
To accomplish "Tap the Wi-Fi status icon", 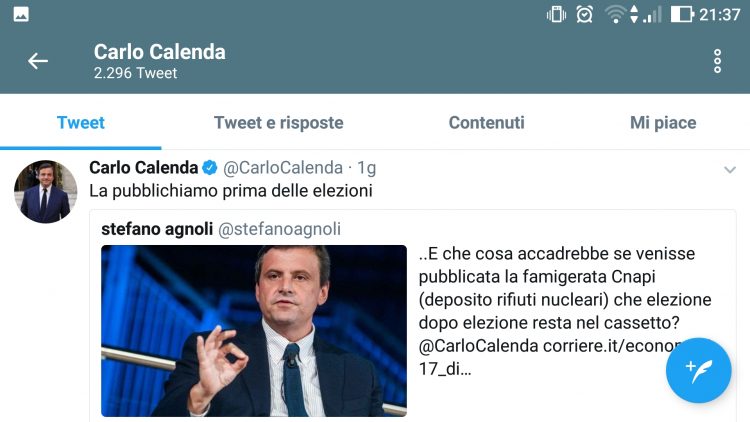I will [615, 14].
